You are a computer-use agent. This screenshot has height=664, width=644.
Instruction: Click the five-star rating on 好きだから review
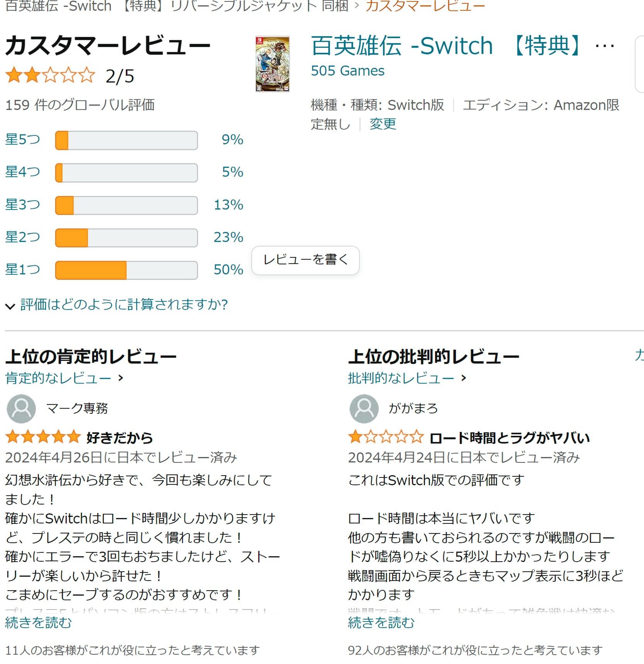(43, 437)
